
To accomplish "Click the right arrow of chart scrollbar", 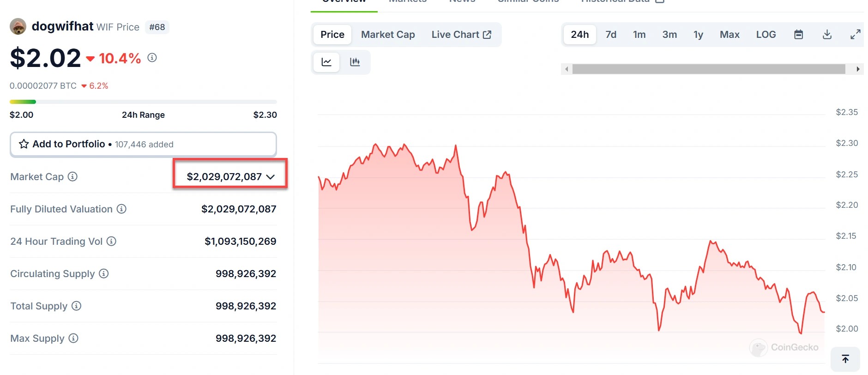I will pyautogui.click(x=858, y=69).
